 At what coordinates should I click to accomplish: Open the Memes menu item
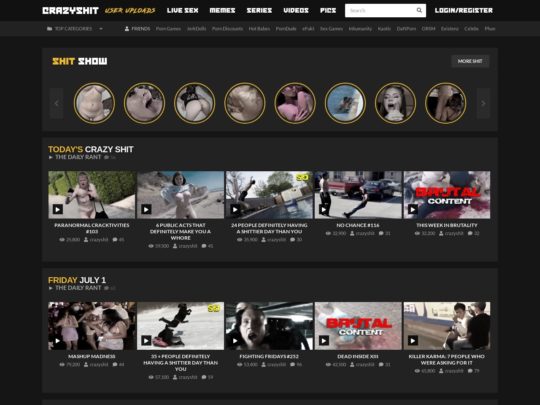coord(222,10)
